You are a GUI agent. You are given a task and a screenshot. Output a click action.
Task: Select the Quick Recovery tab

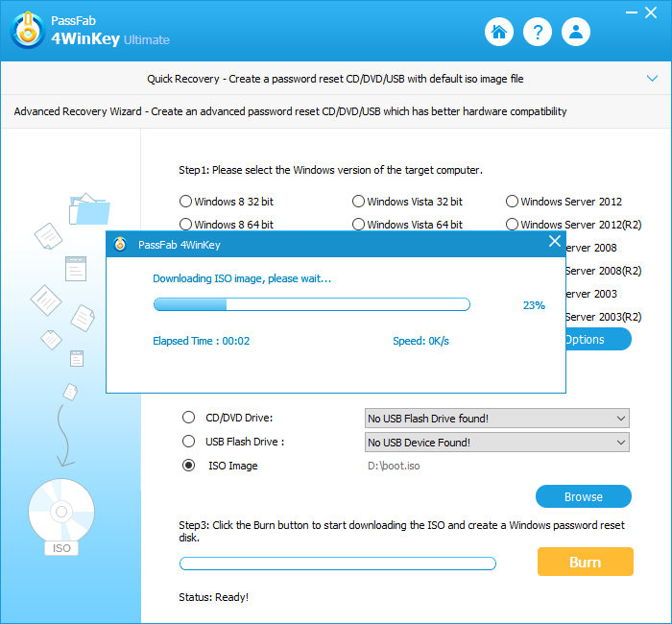[335, 79]
